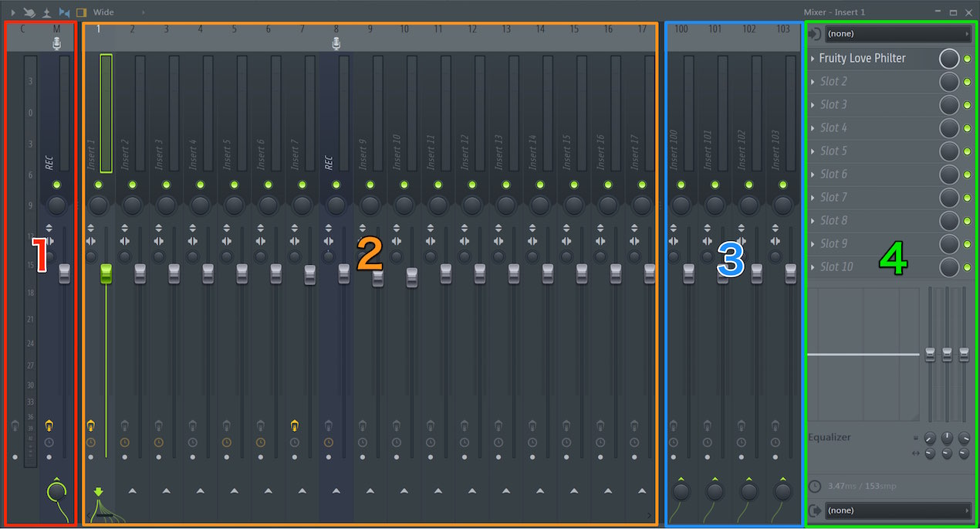Select the Slot 5 effect slot
Viewport: 980px width, 529px height.
(872, 151)
